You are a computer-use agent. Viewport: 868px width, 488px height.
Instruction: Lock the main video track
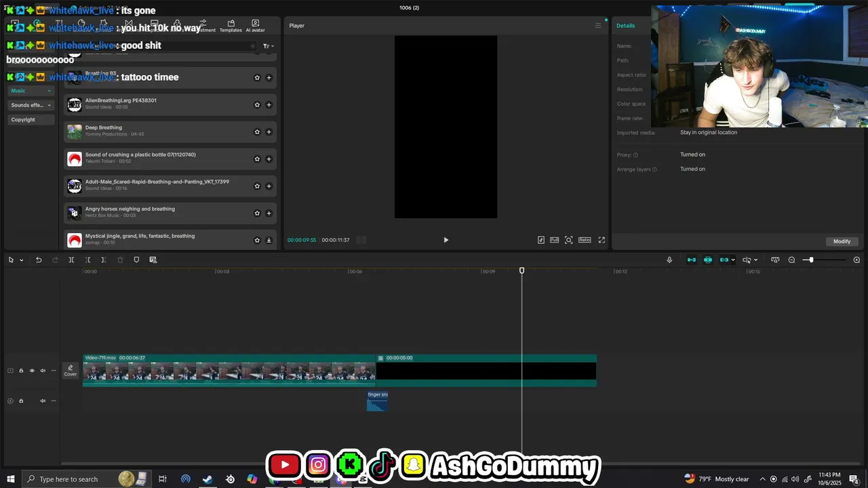[21, 371]
